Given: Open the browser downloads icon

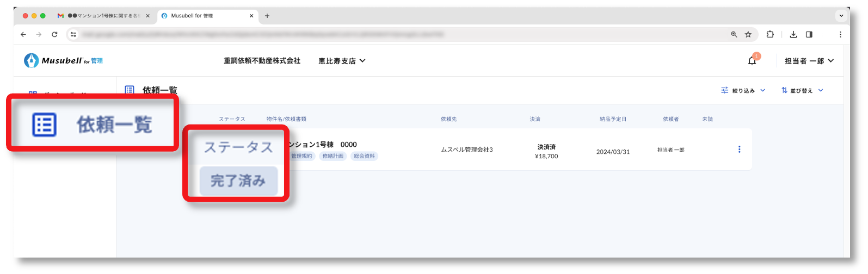Looking at the screenshot, I should [793, 34].
